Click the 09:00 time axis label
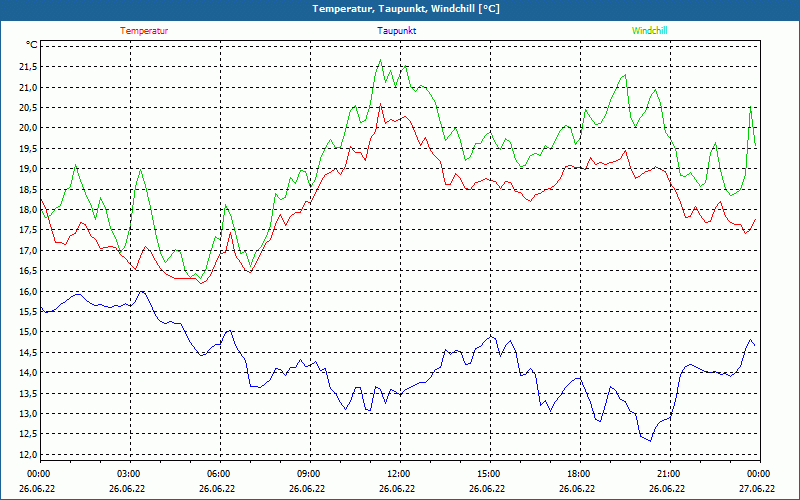The image size is (800, 500). coord(309,474)
